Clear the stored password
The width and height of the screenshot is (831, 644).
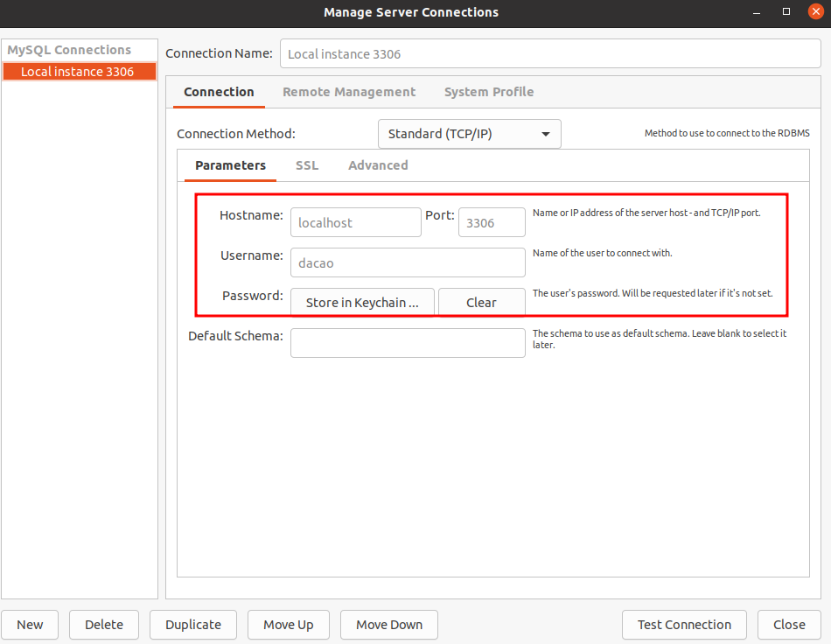(x=482, y=303)
